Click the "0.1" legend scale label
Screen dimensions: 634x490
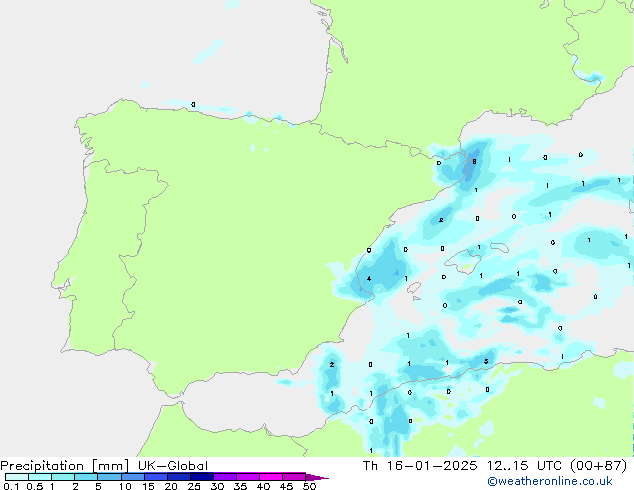(11, 486)
